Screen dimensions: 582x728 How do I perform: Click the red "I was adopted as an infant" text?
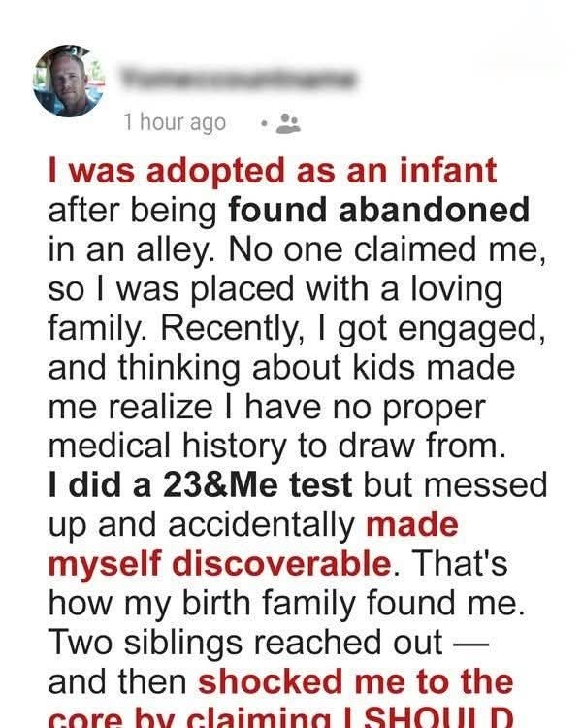click(273, 171)
